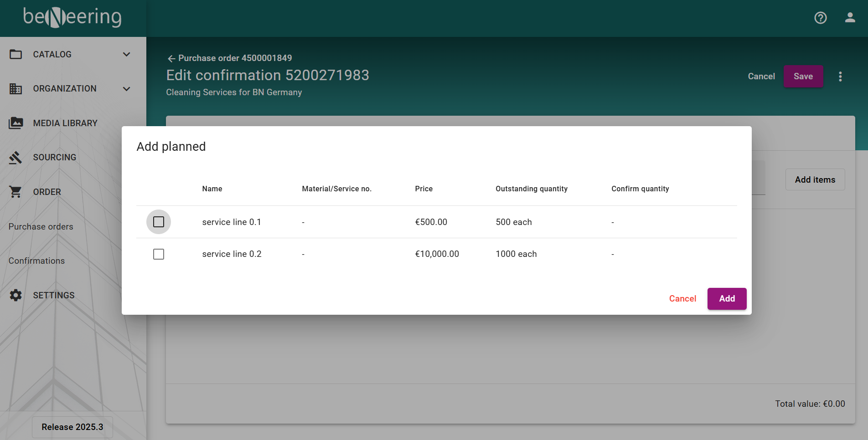The height and width of the screenshot is (440, 868).
Task: Click the Media Library image icon
Action: (x=16, y=123)
